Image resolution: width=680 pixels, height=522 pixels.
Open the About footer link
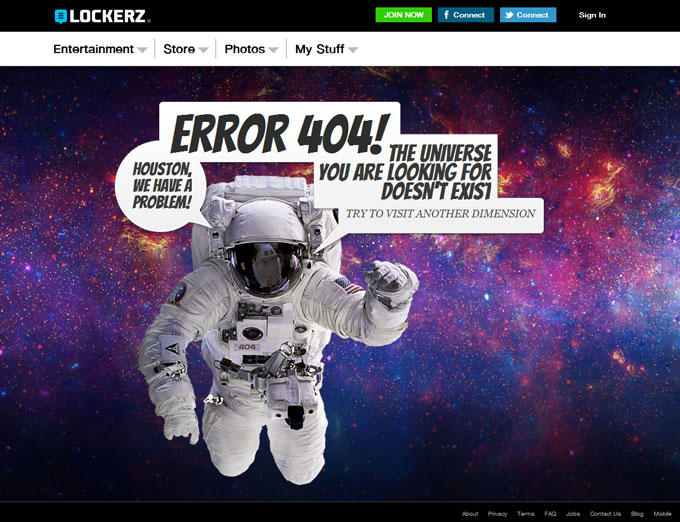tap(470, 514)
